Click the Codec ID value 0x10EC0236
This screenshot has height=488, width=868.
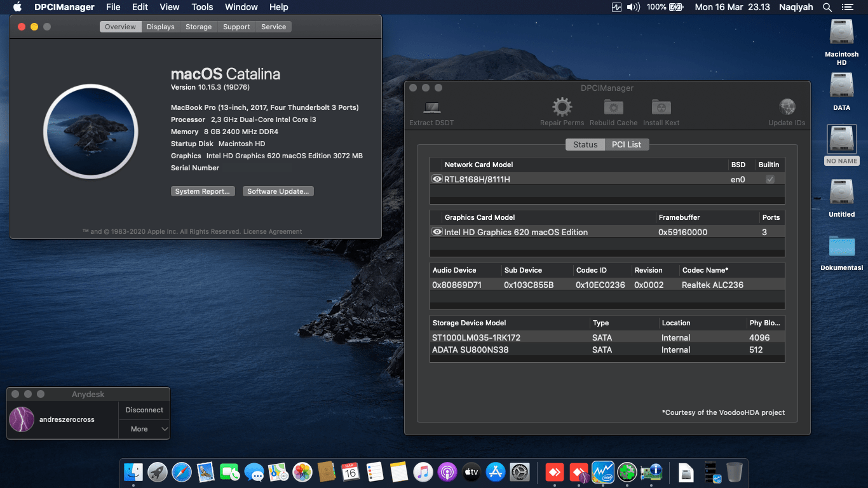[600, 285]
